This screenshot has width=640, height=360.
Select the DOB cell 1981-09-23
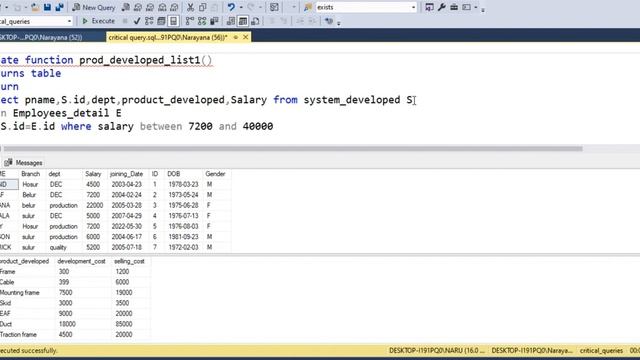pos(183,237)
